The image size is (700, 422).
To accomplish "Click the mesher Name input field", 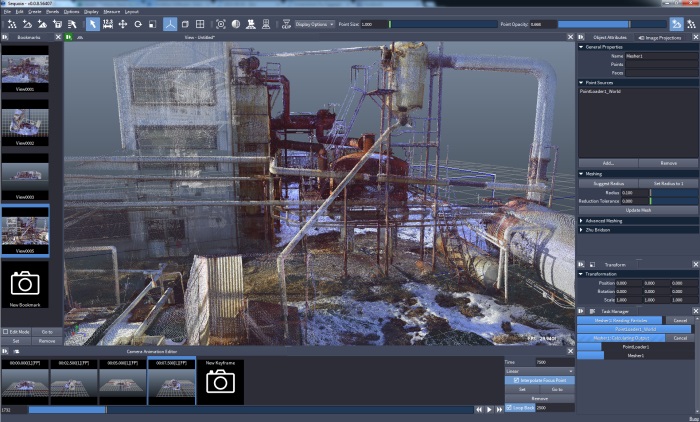I will pyautogui.click(x=661, y=56).
